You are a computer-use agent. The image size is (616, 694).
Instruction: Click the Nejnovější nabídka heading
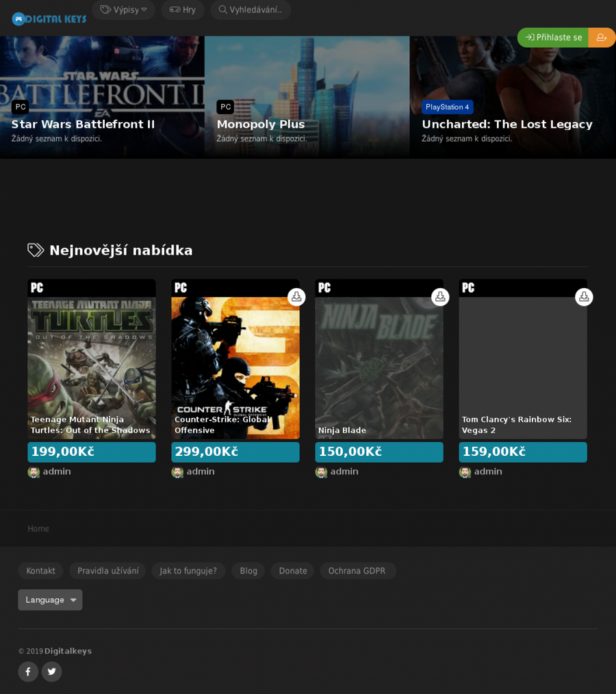[121, 250]
